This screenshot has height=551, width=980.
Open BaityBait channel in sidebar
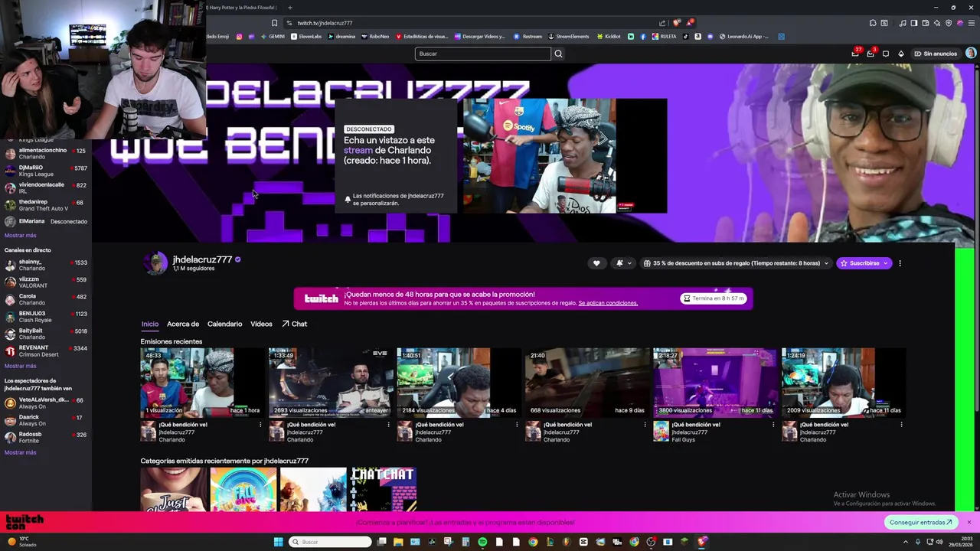tap(46, 334)
